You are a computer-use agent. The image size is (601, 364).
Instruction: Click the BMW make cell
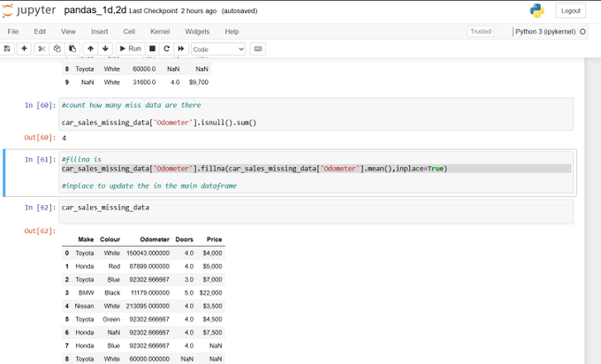point(87,292)
